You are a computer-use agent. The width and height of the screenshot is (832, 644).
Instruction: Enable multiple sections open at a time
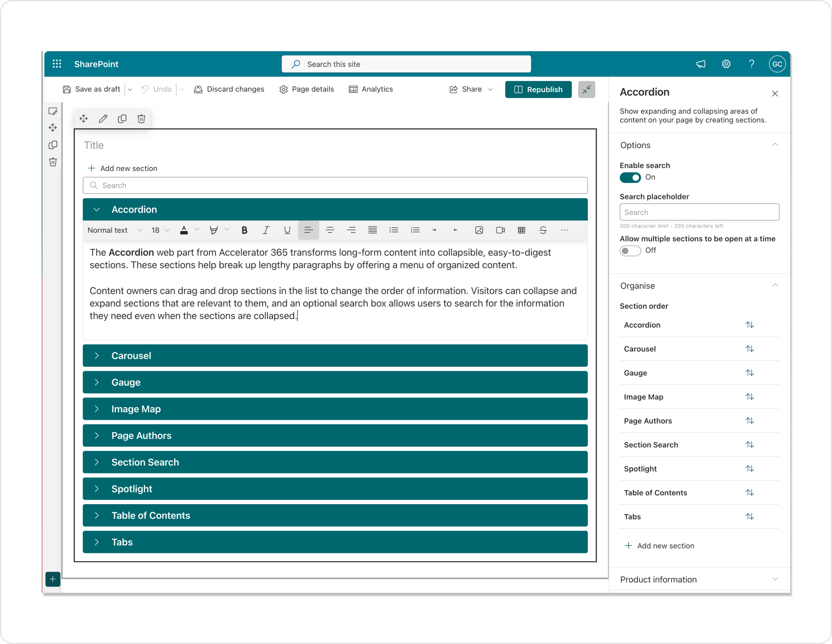tap(630, 251)
